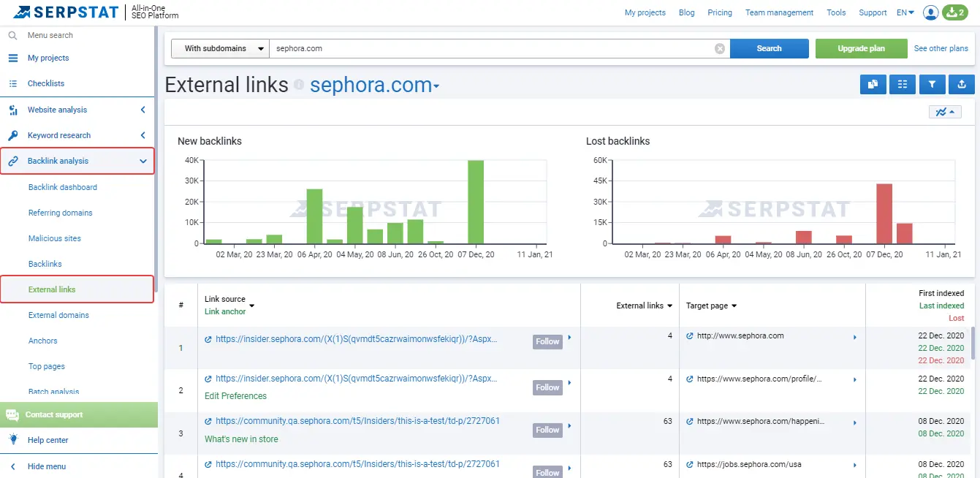This screenshot has height=478, width=980.
Task: Open the With subdomains dropdown
Action: [x=219, y=48]
